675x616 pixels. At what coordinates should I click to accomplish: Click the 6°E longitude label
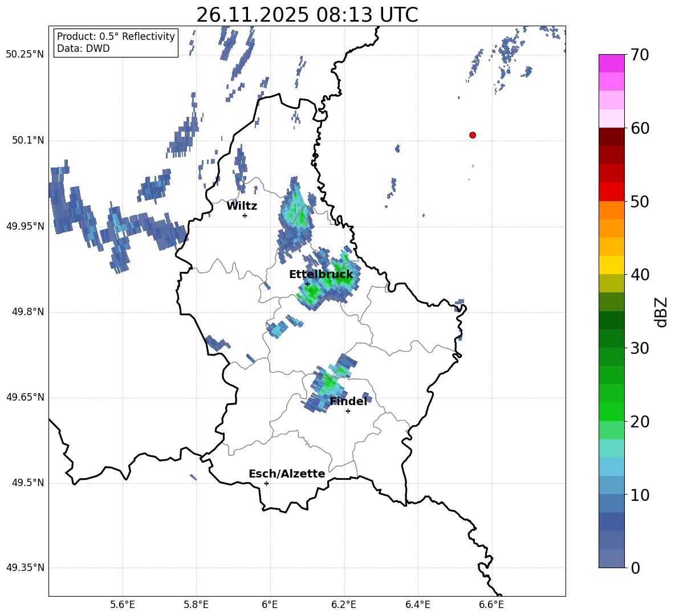pyautogui.click(x=270, y=605)
